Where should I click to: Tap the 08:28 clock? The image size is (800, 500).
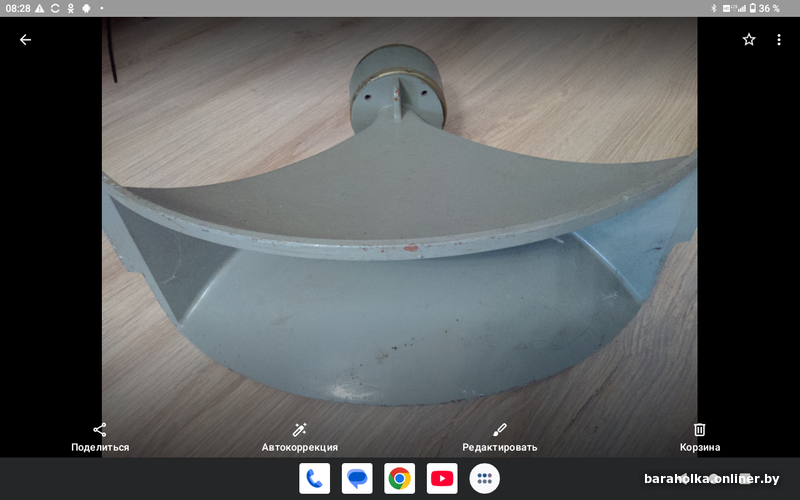[x=18, y=9]
